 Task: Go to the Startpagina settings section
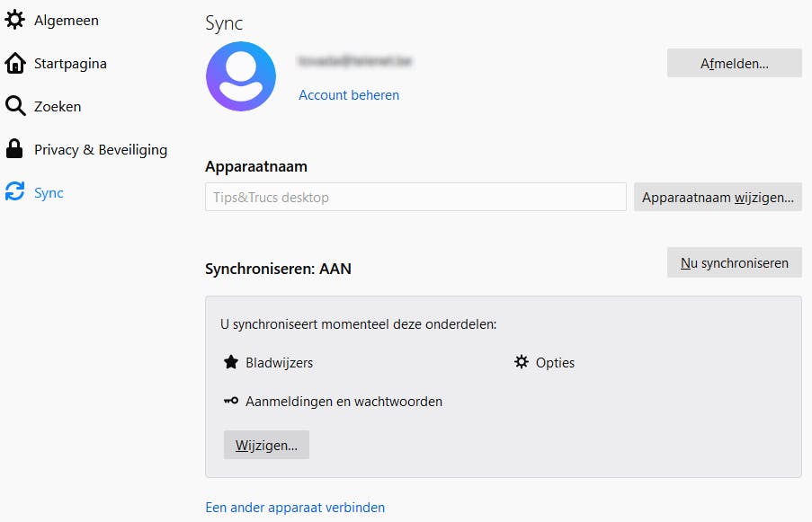click(x=70, y=64)
